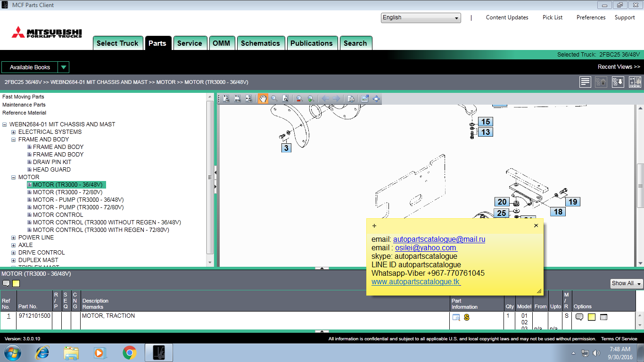Zoom in on the diagram

click(x=310, y=99)
